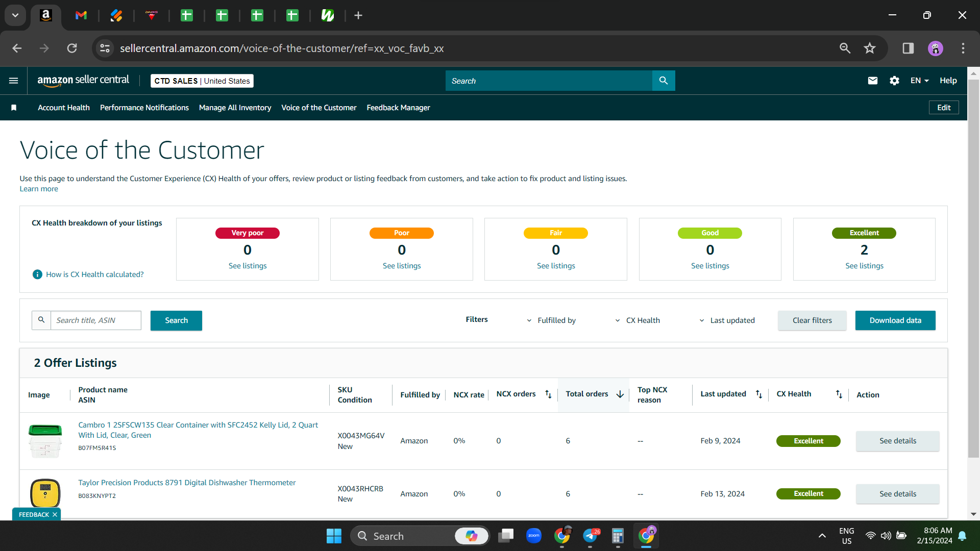Image resolution: width=980 pixels, height=551 pixels.
Task: Show hidden icons in the system tray
Action: 822,536
